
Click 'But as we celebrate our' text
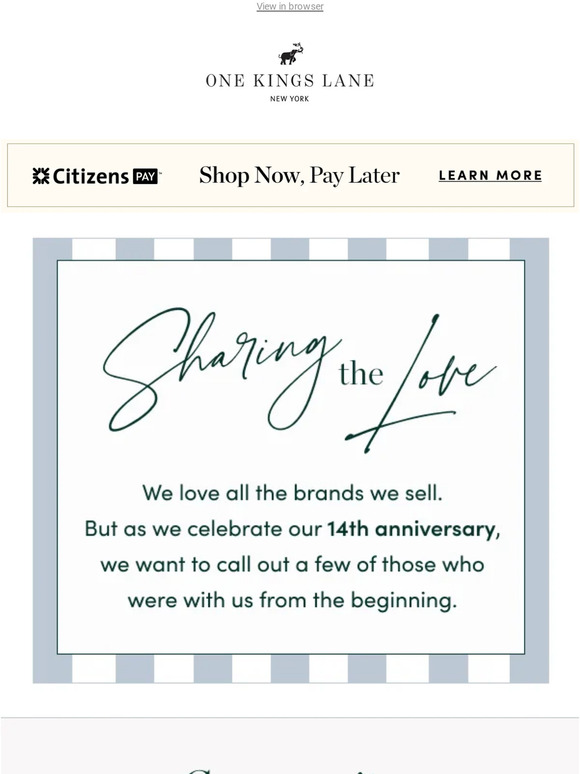pos(203,529)
